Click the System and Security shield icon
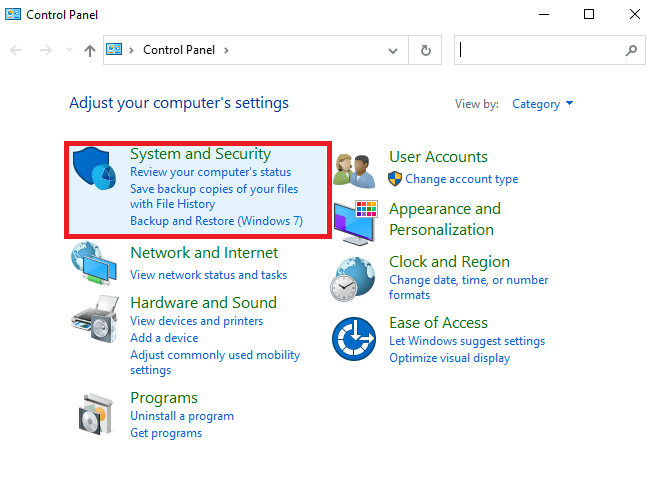Viewport: 655px width, 494px height. (94, 168)
